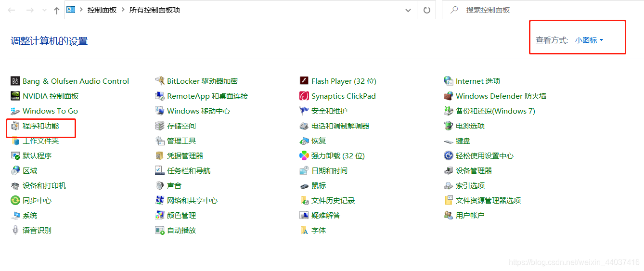The height and width of the screenshot is (271, 644).
Task: Open the 查看方式 小图标 dropdown
Action: click(589, 40)
